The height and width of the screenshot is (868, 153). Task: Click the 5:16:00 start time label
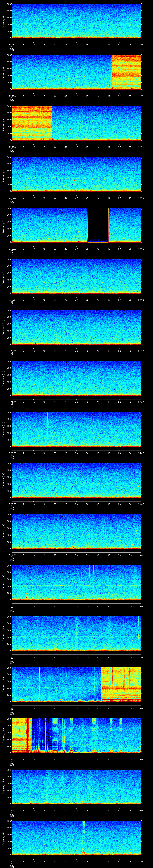pyautogui.click(x=12, y=147)
